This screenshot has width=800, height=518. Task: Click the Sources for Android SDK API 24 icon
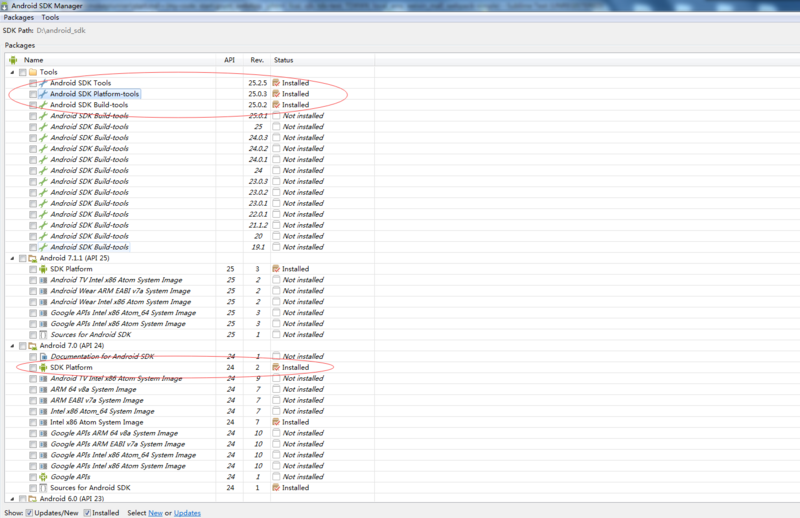pyautogui.click(x=43, y=487)
